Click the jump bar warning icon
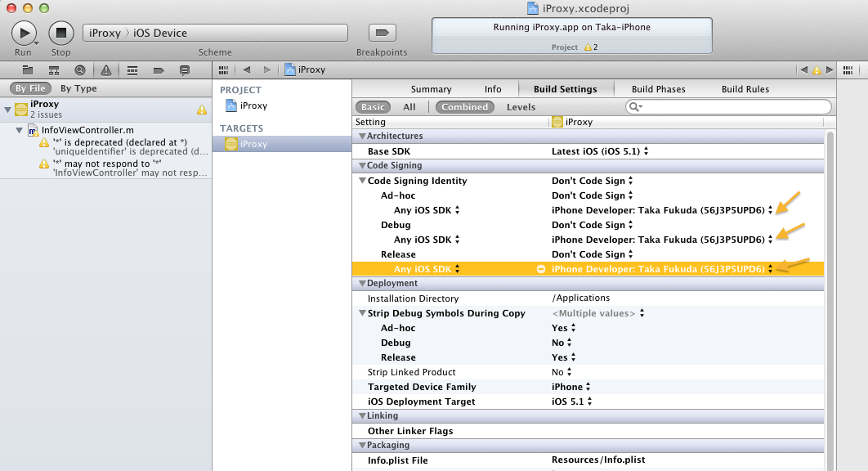Viewport: 868px width, 471px height. click(x=817, y=70)
